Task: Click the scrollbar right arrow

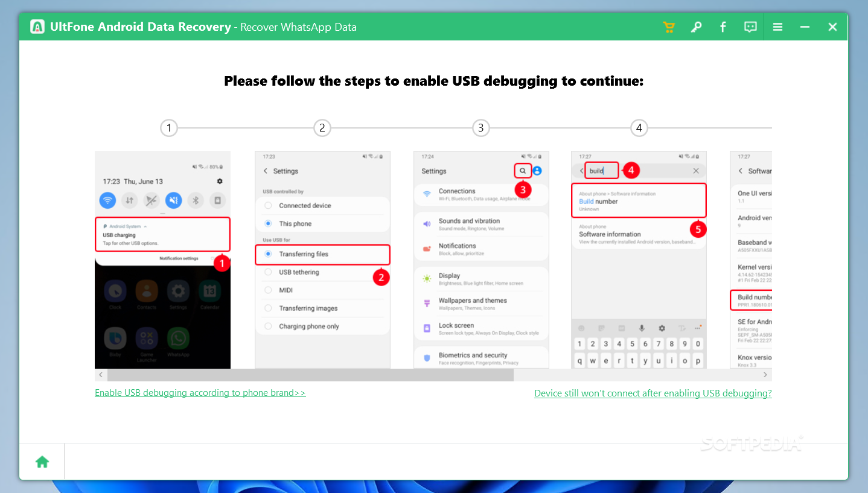Action: click(765, 375)
